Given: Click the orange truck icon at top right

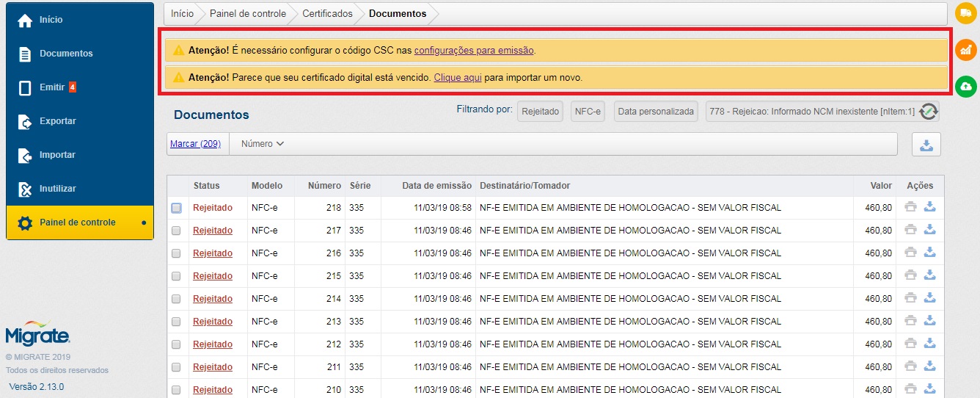Looking at the screenshot, I should point(966,13).
